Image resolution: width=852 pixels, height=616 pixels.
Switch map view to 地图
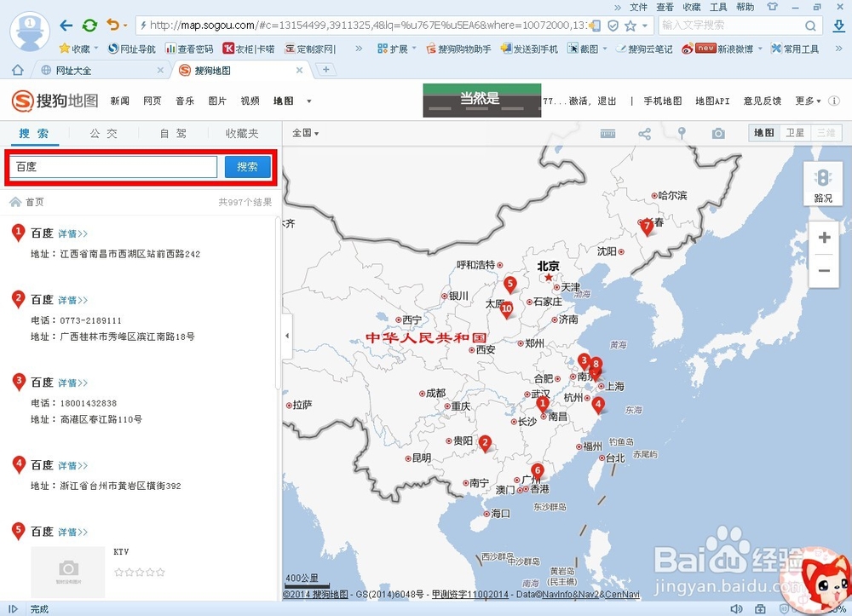click(x=764, y=133)
